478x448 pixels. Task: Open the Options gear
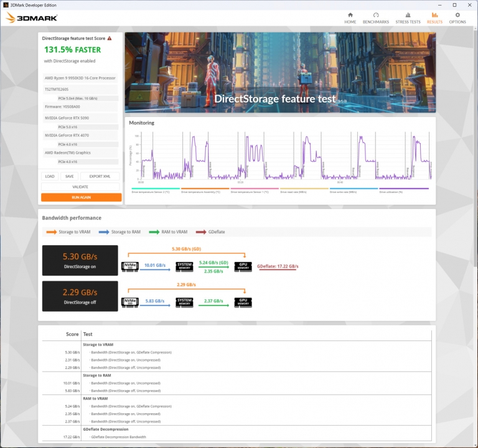[x=457, y=17]
